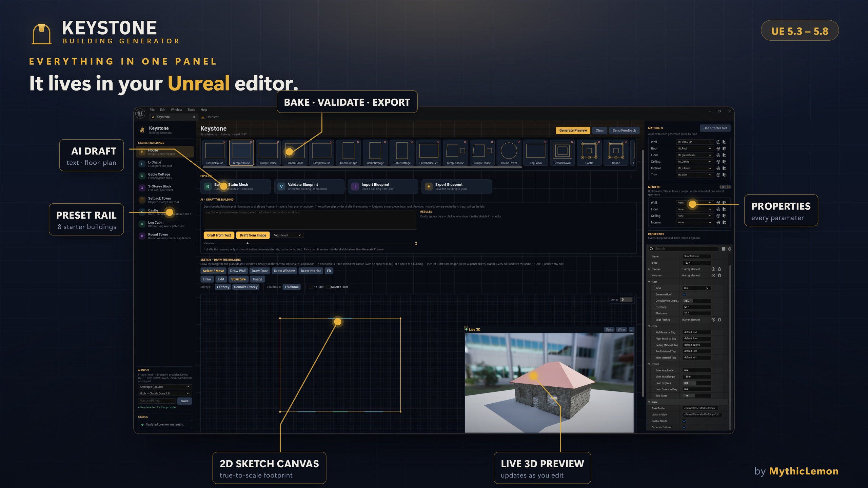Screen dimensions: 868x488
Task: Click the Validate Blueprint V icon
Action: 281,187
